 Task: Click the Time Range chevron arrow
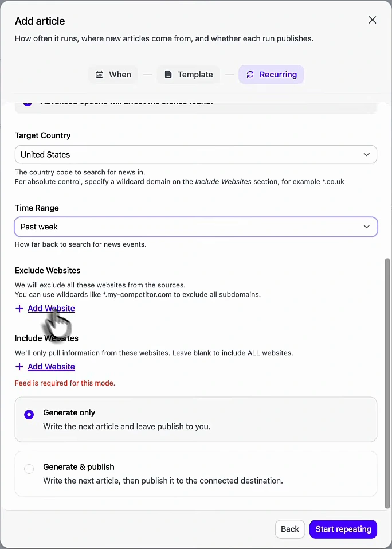pos(366,227)
